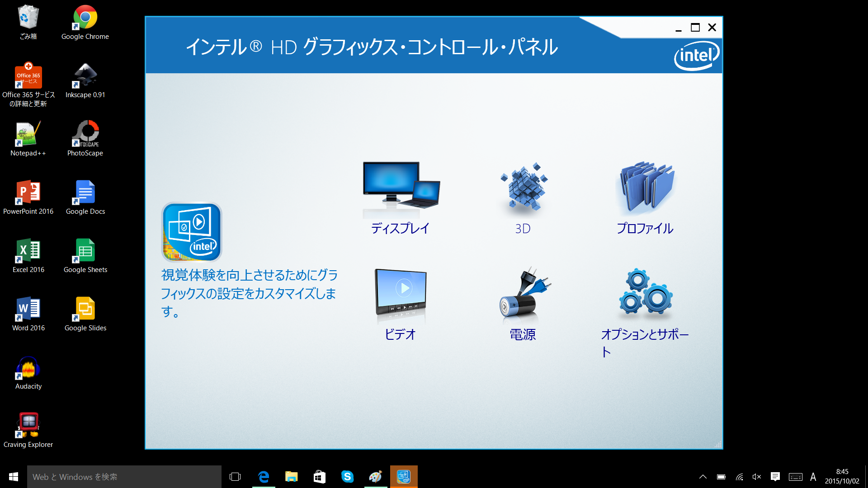
Task: Open the Windows Start menu
Action: coord(14,477)
